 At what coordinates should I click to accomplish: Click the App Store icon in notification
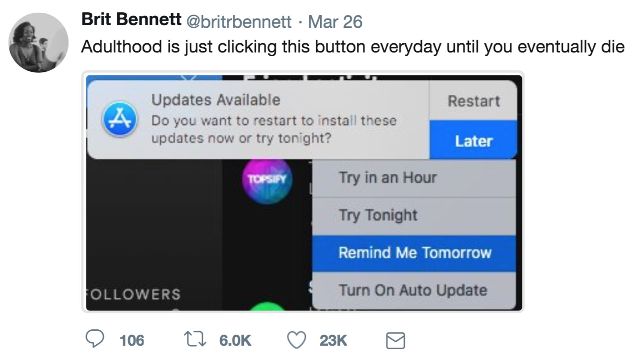coord(119,119)
